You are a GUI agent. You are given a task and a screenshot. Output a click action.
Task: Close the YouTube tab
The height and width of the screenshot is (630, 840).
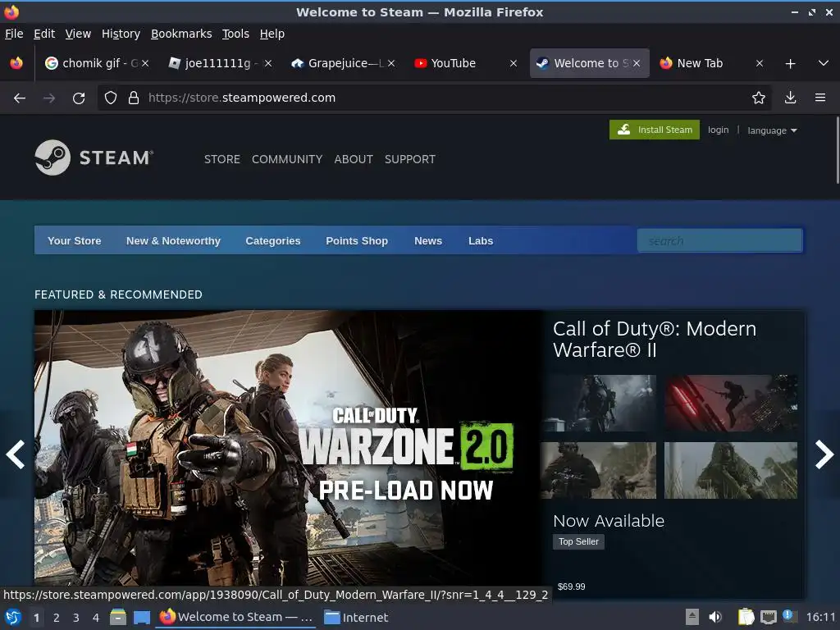click(514, 63)
